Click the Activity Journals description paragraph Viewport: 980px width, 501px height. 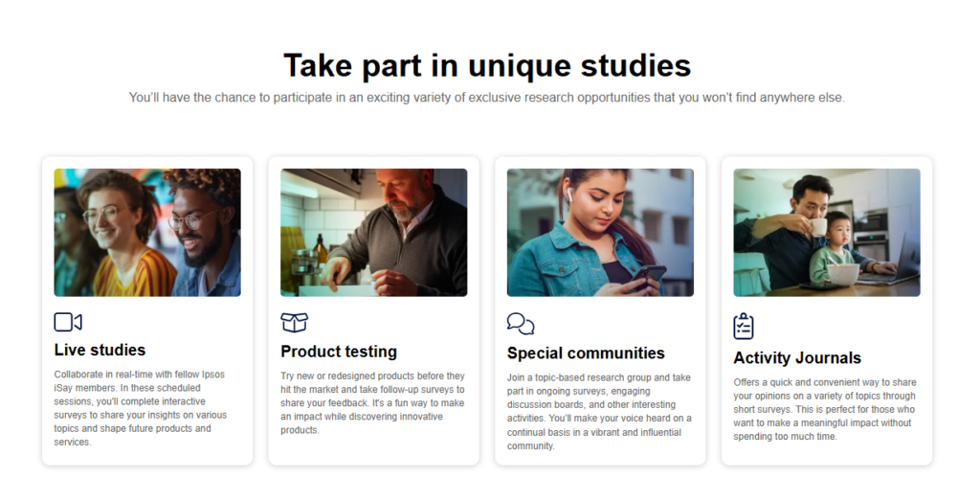click(x=827, y=409)
